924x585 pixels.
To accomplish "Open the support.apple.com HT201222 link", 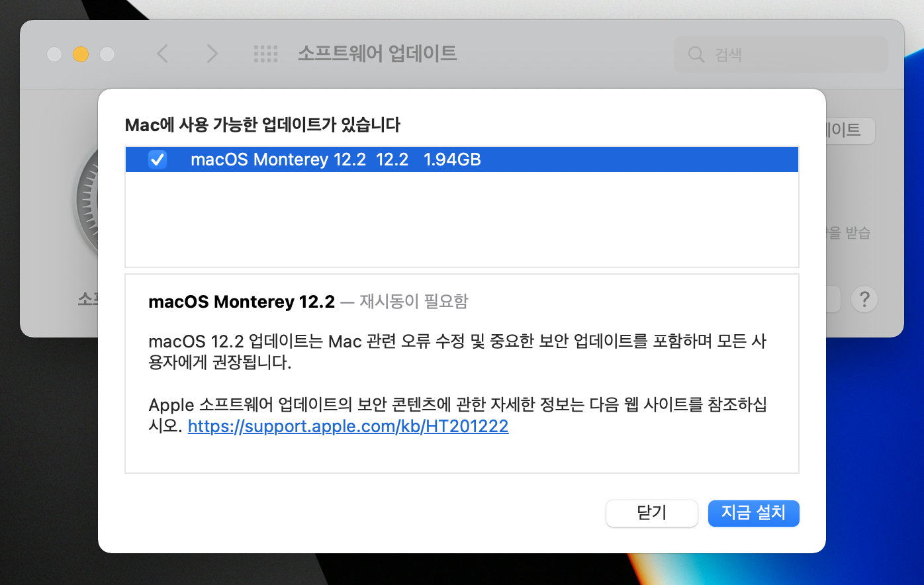I will coord(348,426).
